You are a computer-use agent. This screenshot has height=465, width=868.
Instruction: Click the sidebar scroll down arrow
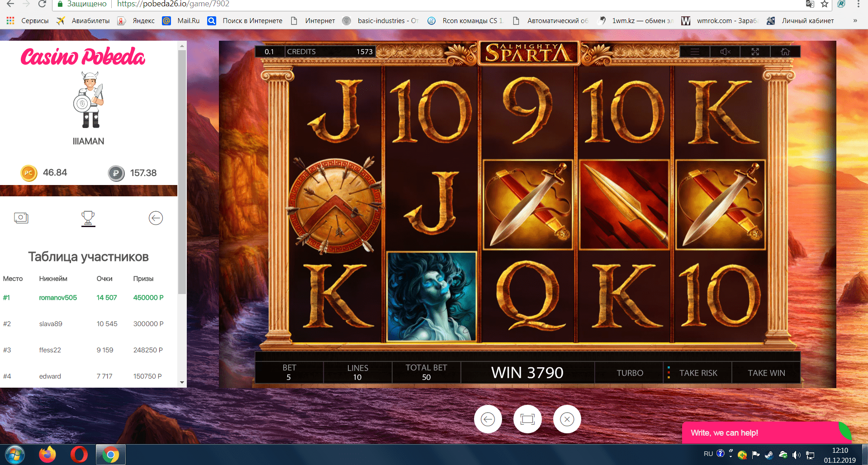pos(182,382)
